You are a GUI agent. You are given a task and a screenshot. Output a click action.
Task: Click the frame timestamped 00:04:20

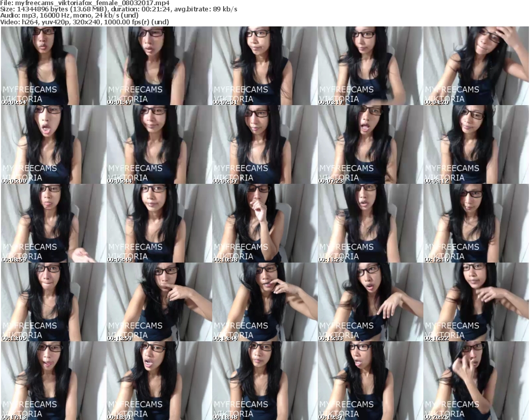[476, 66]
